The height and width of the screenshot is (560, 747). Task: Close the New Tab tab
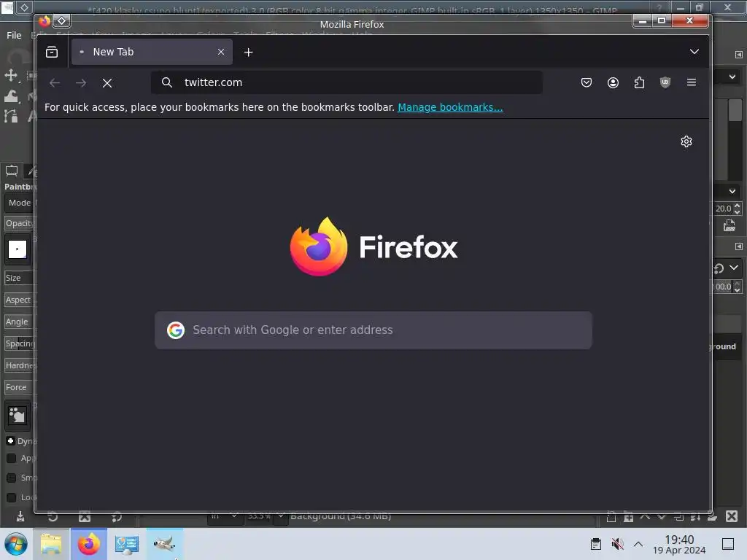point(221,52)
